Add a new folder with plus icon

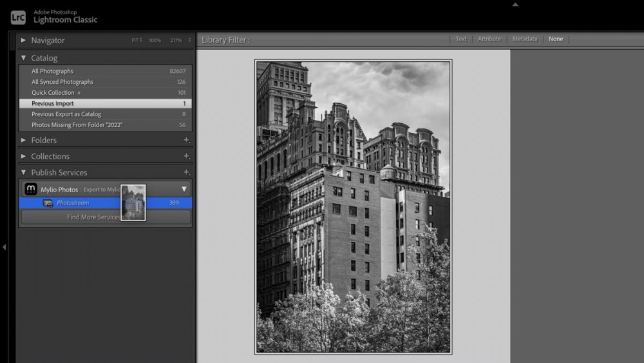186,140
